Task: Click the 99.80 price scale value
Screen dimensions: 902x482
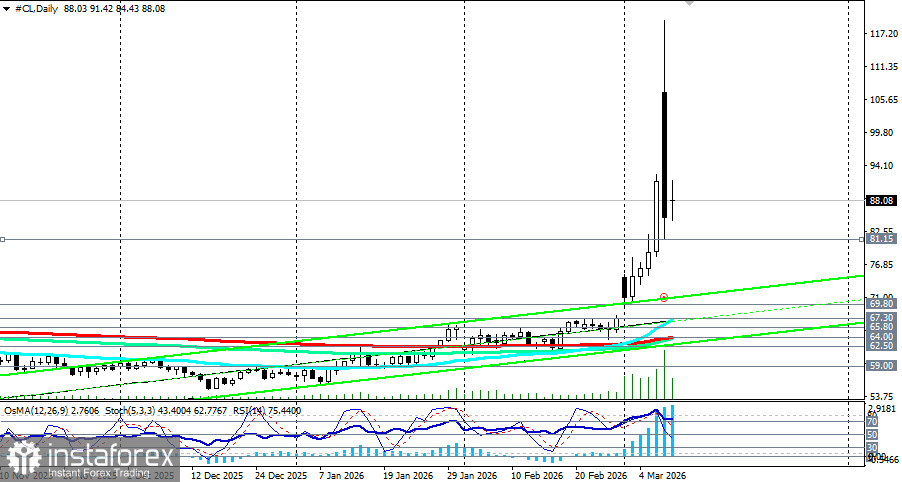Action: 884,132
